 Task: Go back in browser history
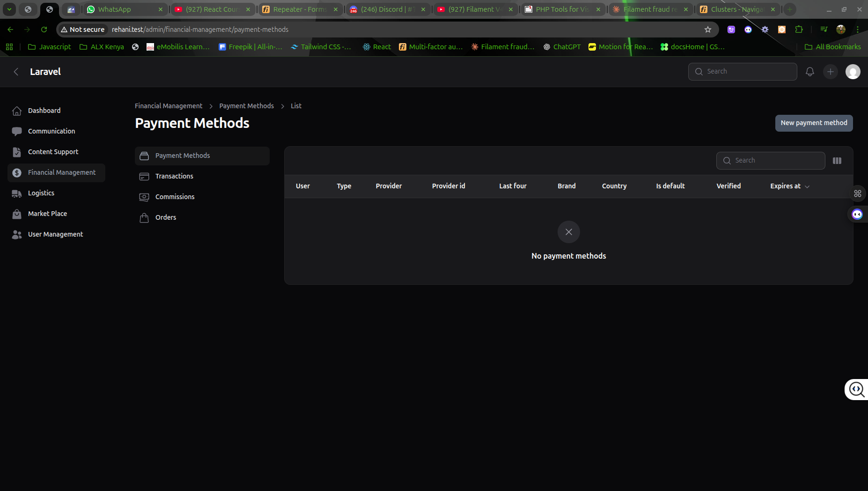pos(10,30)
